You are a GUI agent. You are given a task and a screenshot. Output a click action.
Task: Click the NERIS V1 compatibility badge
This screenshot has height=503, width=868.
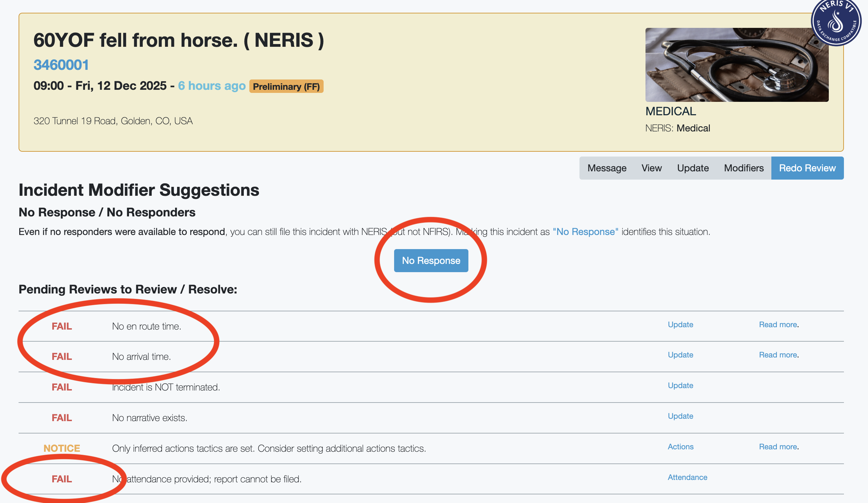point(837,21)
